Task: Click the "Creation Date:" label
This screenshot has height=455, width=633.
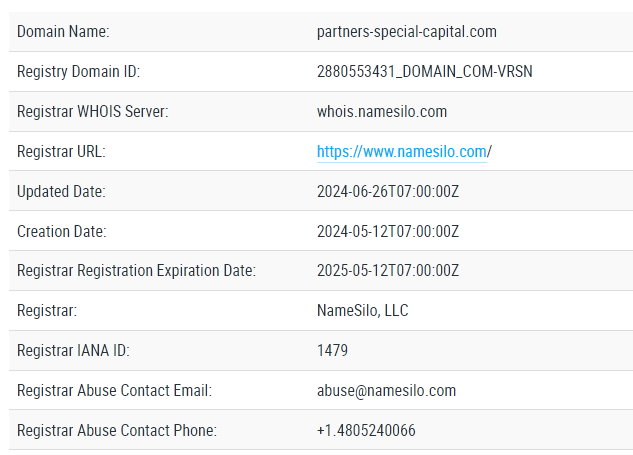Action: click(61, 231)
